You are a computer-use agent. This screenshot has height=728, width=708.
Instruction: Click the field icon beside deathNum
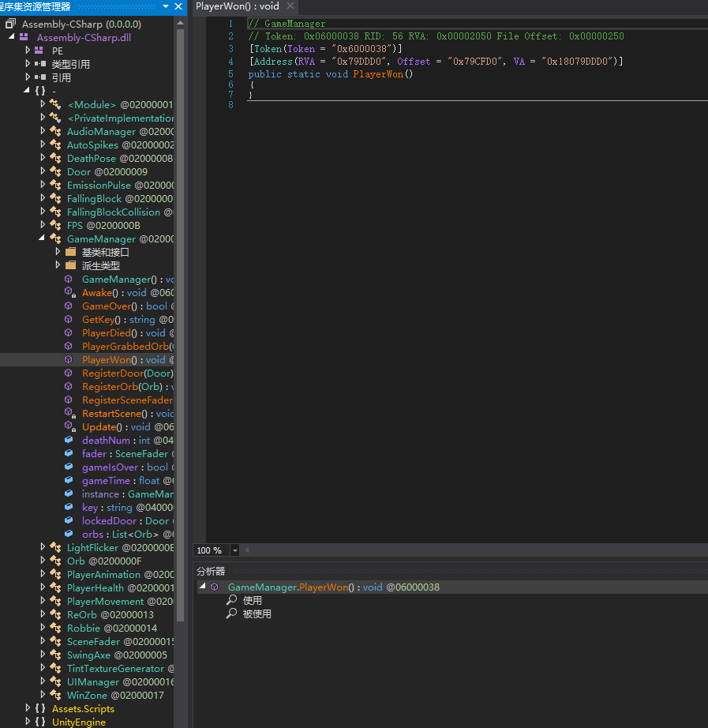(69, 441)
